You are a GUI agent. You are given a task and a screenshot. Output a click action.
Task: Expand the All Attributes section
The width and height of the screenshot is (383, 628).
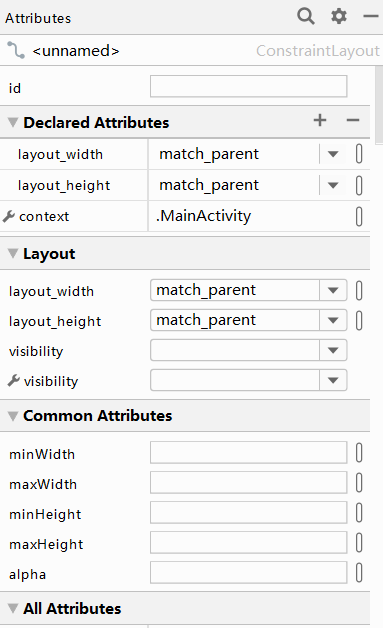(x=13, y=608)
